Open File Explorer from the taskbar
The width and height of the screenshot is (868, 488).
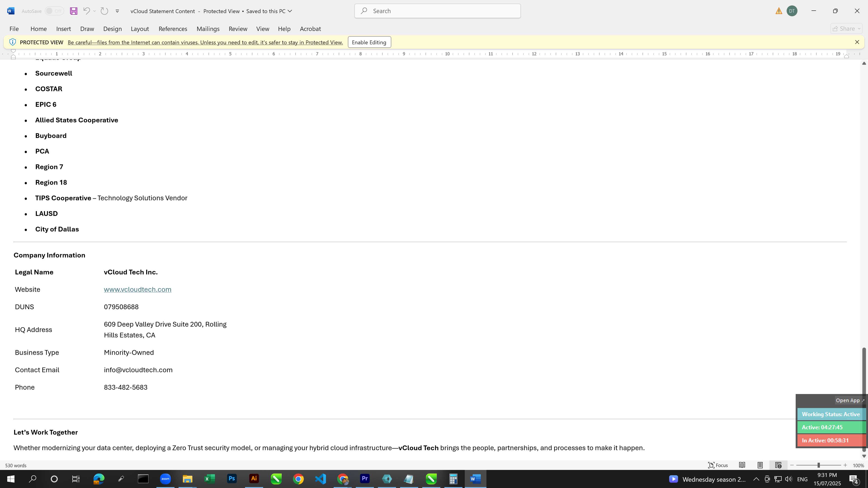click(x=187, y=479)
